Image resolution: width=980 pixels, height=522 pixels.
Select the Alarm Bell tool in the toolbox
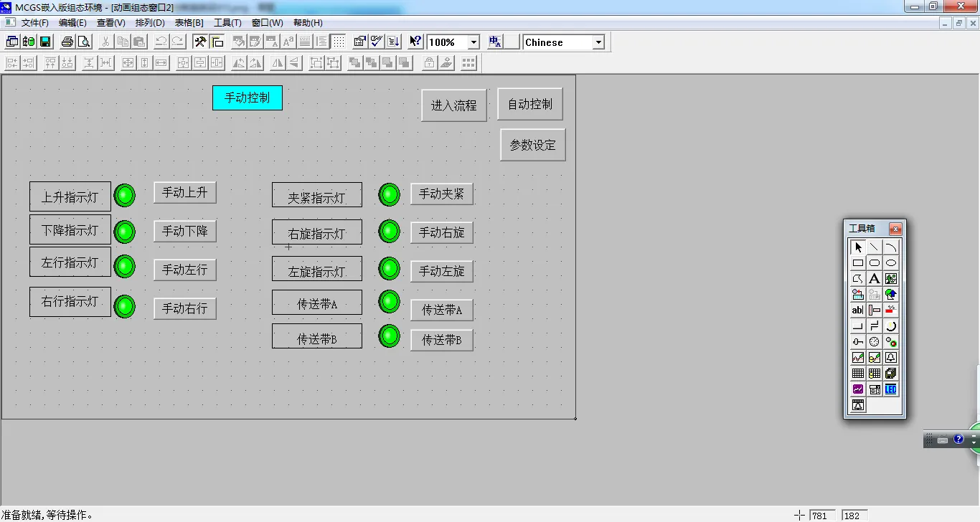click(891, 358)
